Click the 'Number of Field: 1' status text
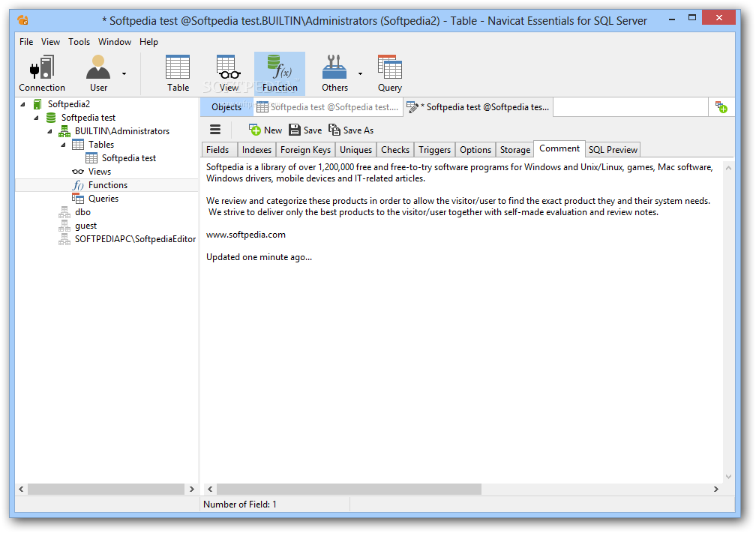Image resolution: width=756 pixels, height=533 pixels. [240, 505]
